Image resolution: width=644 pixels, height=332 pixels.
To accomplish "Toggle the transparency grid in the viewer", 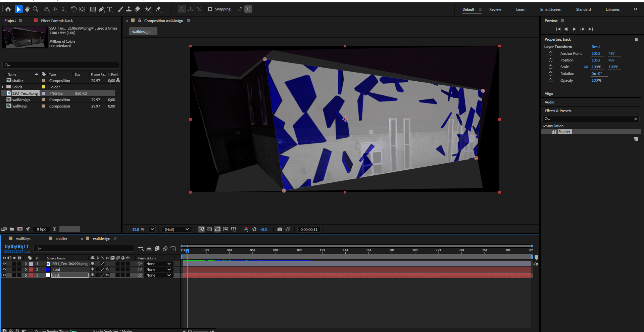I will coord(209,229).
